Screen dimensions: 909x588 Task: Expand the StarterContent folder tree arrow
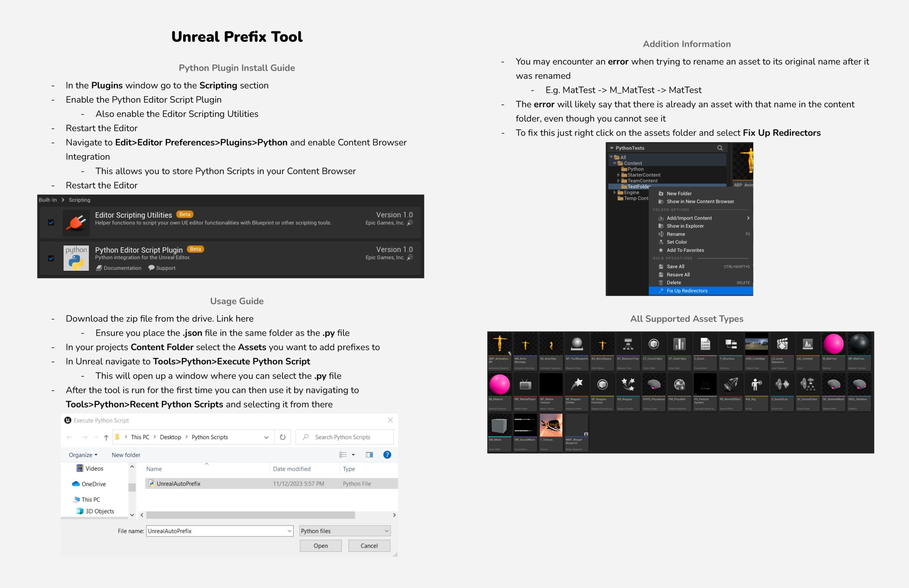click(618, 175)
